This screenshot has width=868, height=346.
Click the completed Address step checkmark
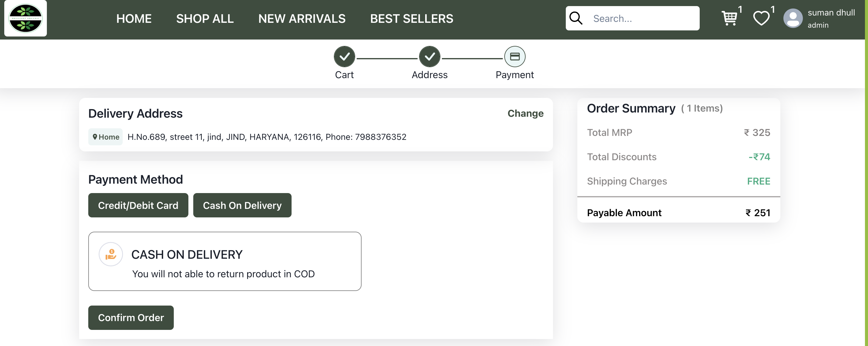point(429,56)
